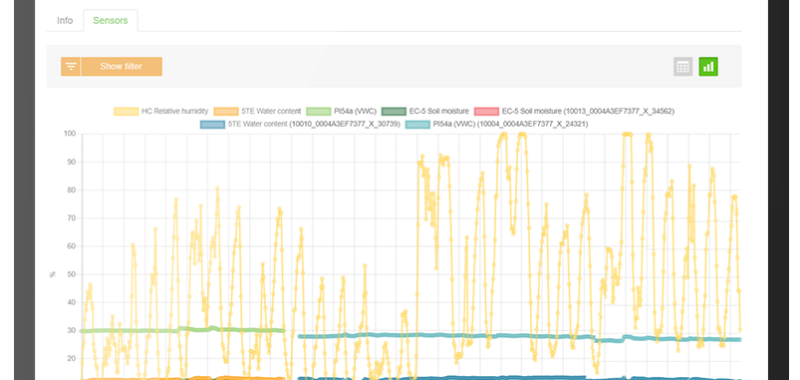The width and height of the screenshot is (800, 380).
Task: Toggle blue 5TE Water content 10010 swatch
Action: 213,124
